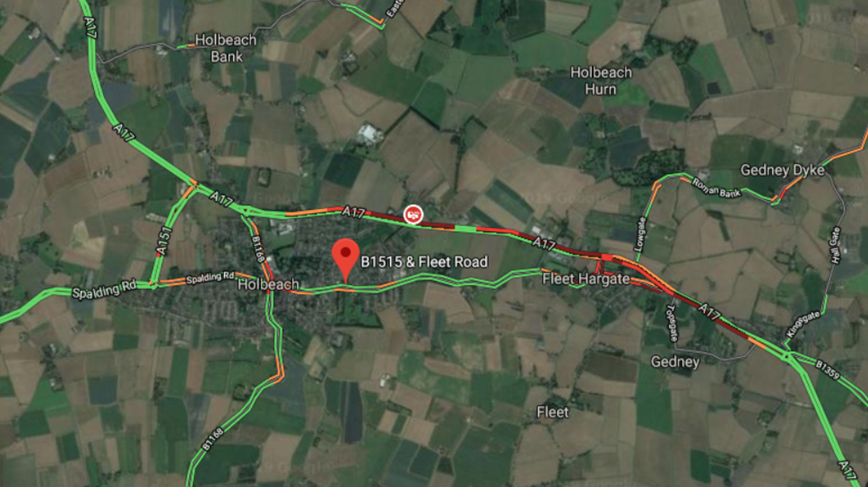Viewport: 868px width, 487px height.
Task: Click the Gedney village label
Action: pos(675,362)
